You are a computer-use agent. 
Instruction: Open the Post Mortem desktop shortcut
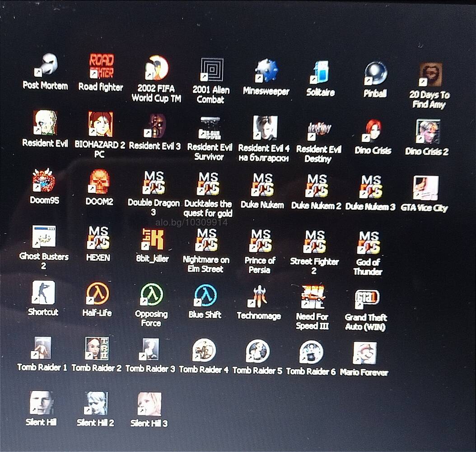point(46,65)
